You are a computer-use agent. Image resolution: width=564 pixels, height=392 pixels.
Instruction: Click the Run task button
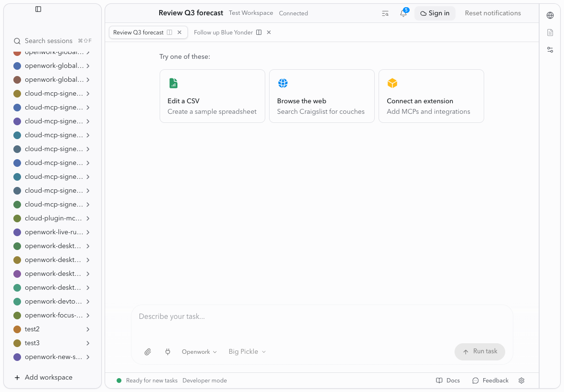tap(479, 352)
